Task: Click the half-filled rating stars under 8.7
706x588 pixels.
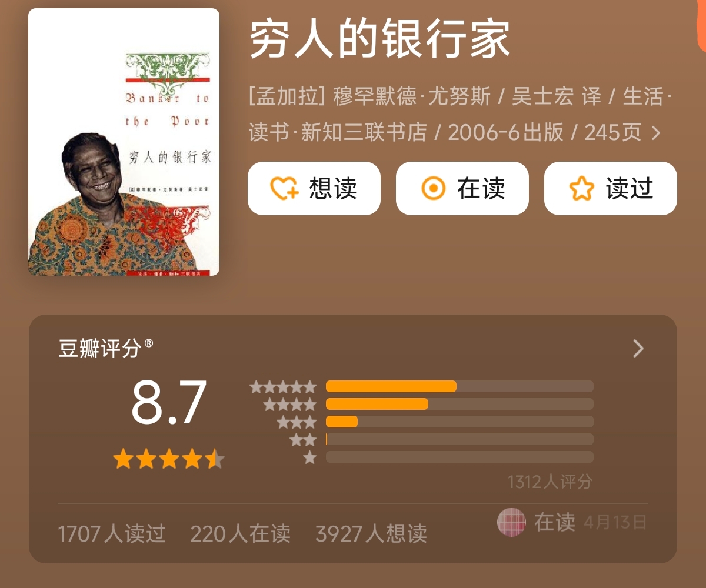Action: (x=169, y=459)
